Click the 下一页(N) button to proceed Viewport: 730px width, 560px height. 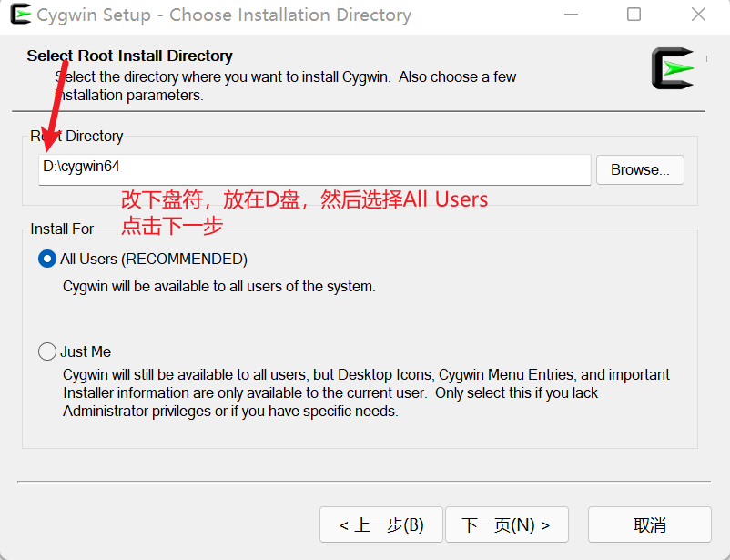(x=506, y=524)
